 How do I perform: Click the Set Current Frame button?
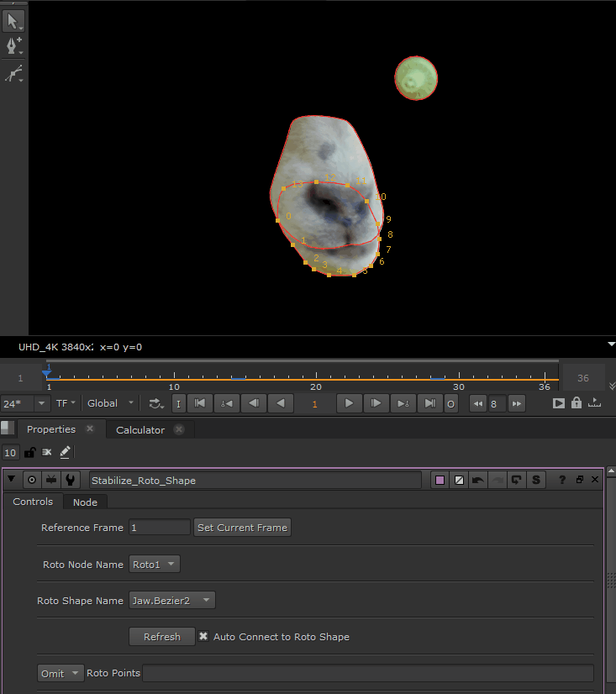(242, 528)
